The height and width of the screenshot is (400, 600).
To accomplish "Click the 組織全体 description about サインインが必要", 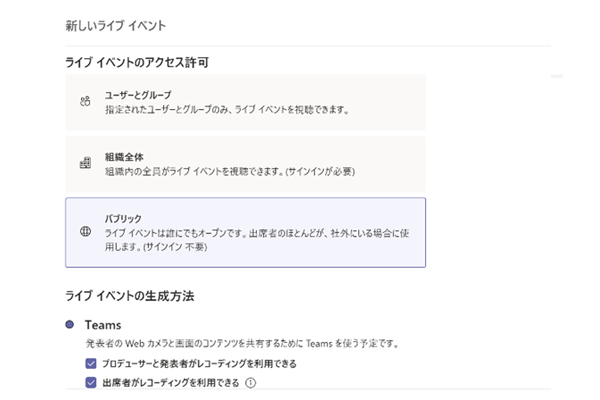I will 230,171.
